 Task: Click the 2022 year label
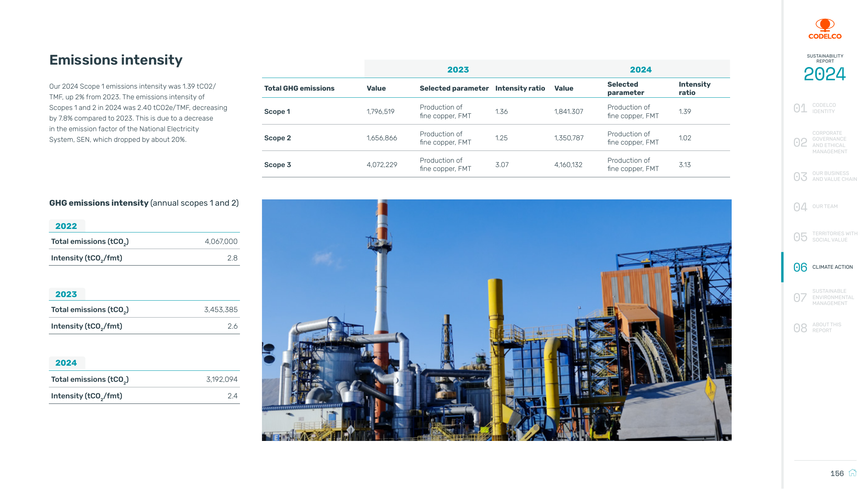tap(66, 226)
